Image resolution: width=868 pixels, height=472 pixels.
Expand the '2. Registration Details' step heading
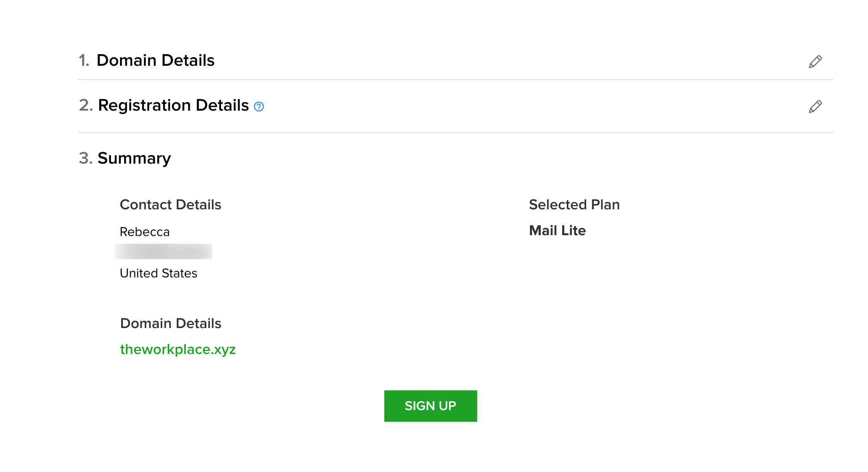coord(173,105)
